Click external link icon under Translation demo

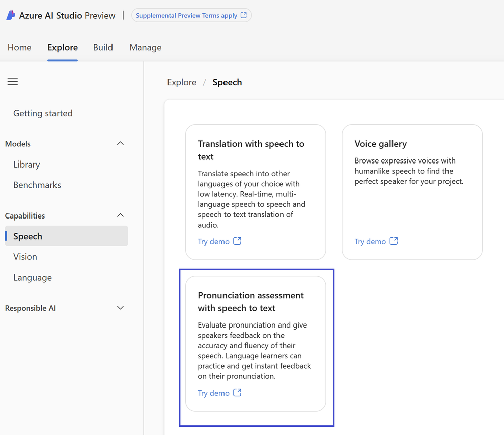point(237,241)
